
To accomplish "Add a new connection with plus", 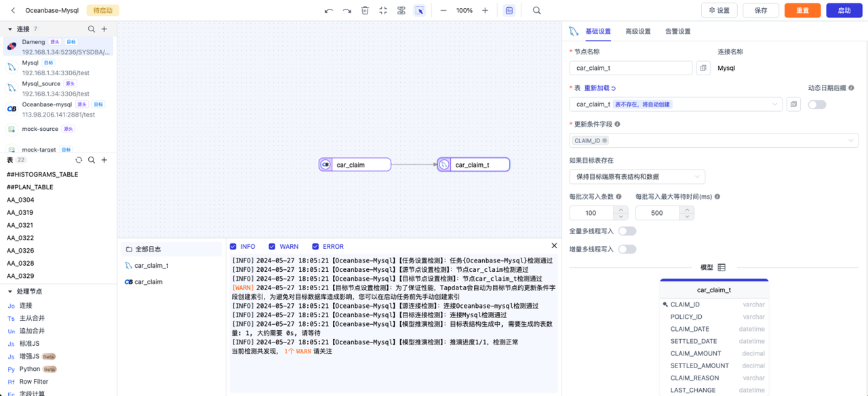I will point(104,29).
